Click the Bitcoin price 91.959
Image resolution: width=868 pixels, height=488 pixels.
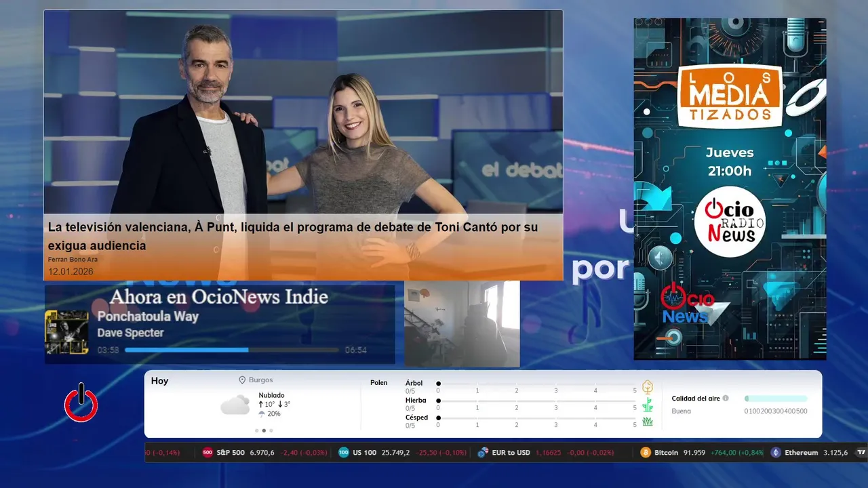pos(694,453)
